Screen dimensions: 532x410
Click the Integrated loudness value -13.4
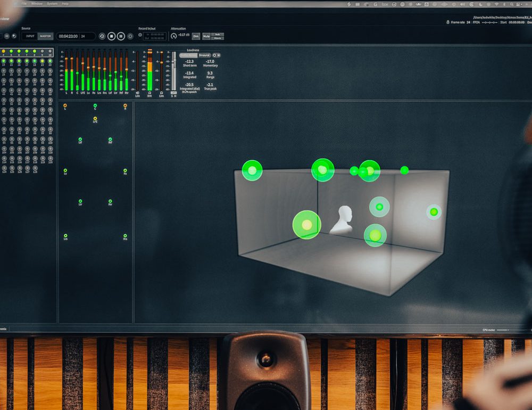pyautogui.click(x=189, y=73)
